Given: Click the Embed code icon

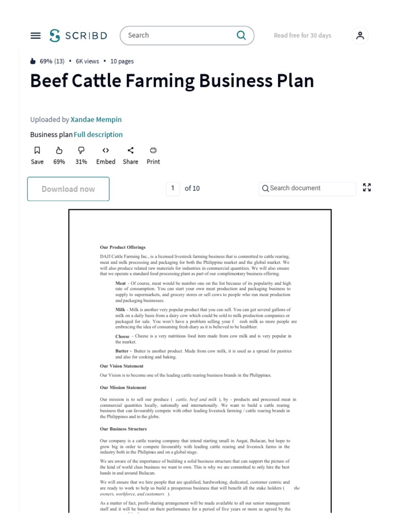Looking at the screenshot, I should click(x=105, y=151).
